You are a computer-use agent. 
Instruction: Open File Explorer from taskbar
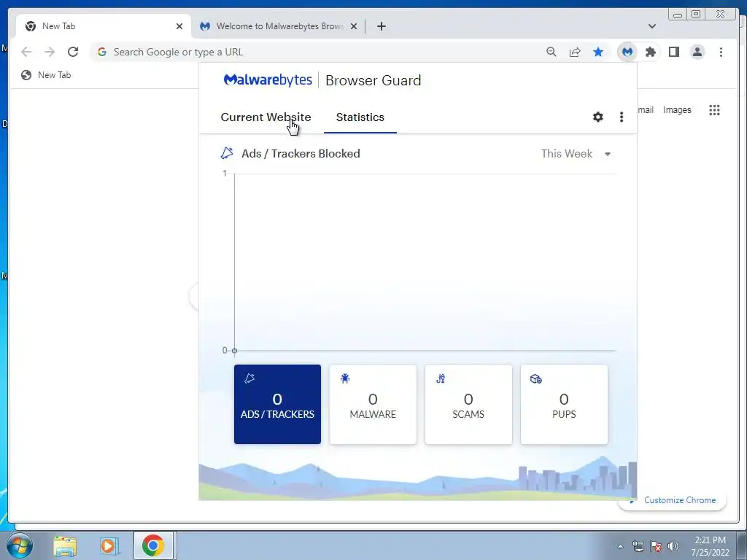(x=65, y=546)
